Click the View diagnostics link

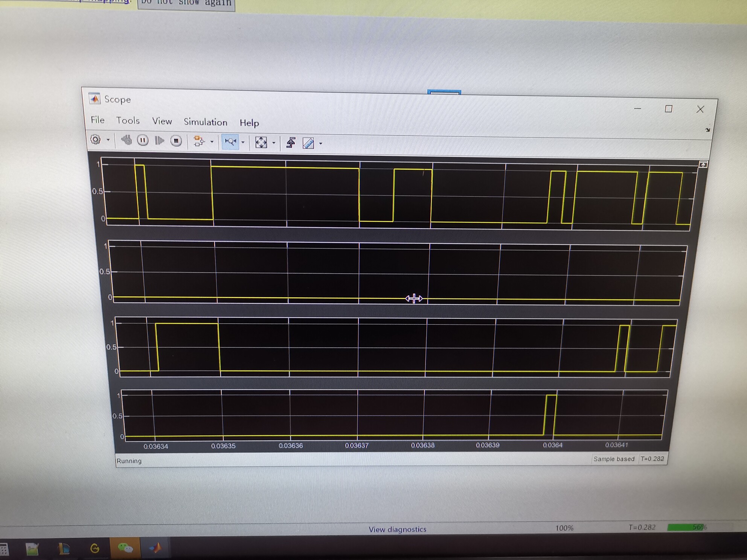point(397,529)
